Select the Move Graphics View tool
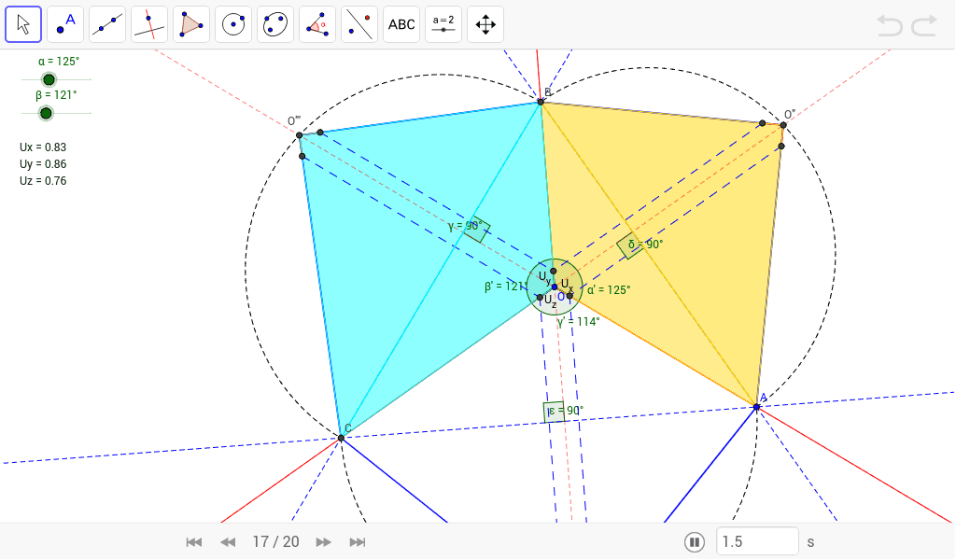Viewport: 956px width, 560px height. coord(485,24)
